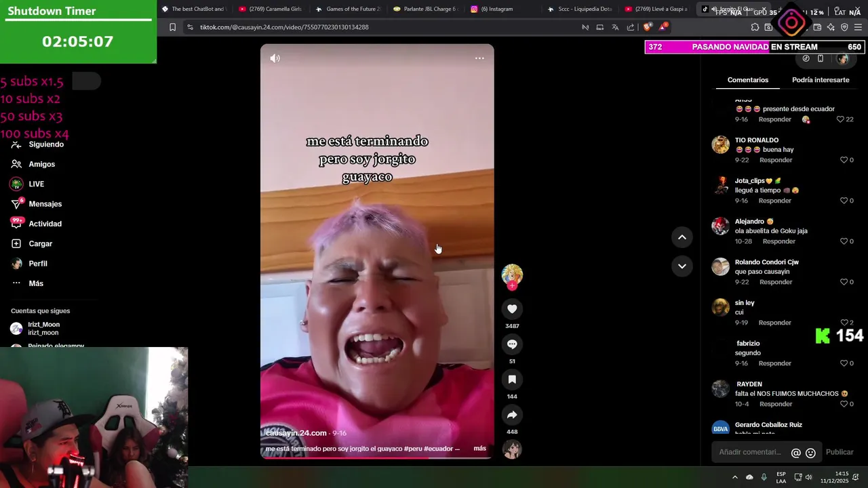Like RAYDEN's comment
The height and width of the screenshot is (488, 868).
click(844, 404)
